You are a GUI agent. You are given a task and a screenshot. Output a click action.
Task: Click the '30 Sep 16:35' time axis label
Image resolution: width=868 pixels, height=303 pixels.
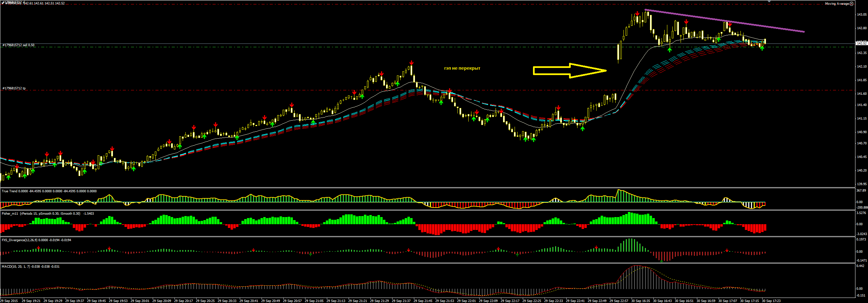click(x=641, y=301)
